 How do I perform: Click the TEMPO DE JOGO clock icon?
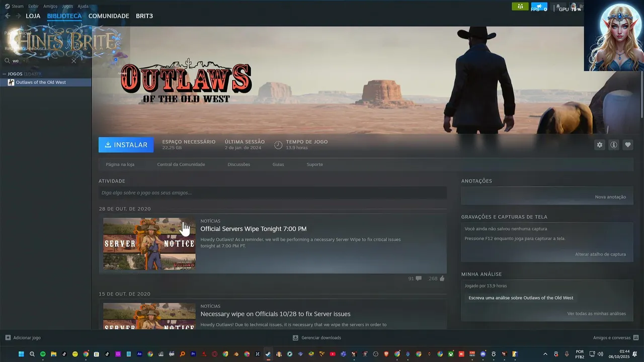click(x=278, y=145)
